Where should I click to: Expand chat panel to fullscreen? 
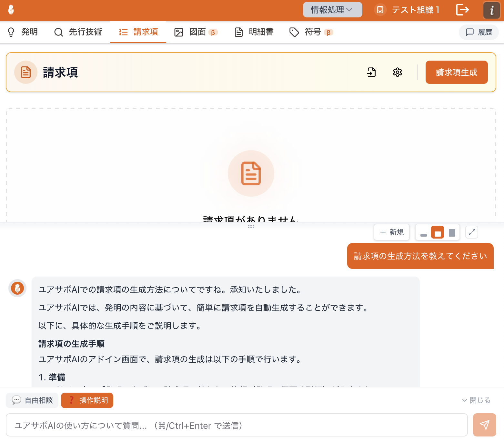click(472, 232)
